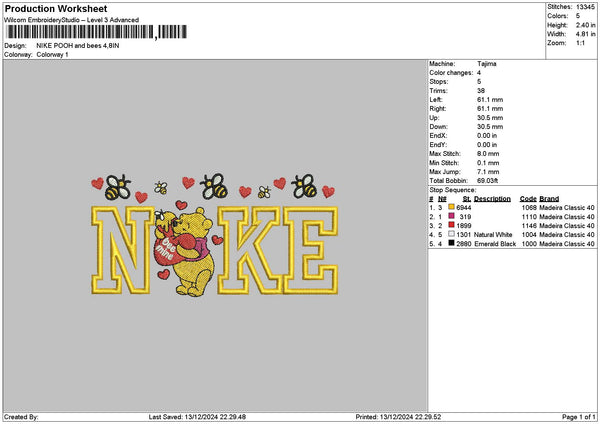The image size is (600, 424).
Task: Click the Stitches value 13345
Action: [585, 7]
